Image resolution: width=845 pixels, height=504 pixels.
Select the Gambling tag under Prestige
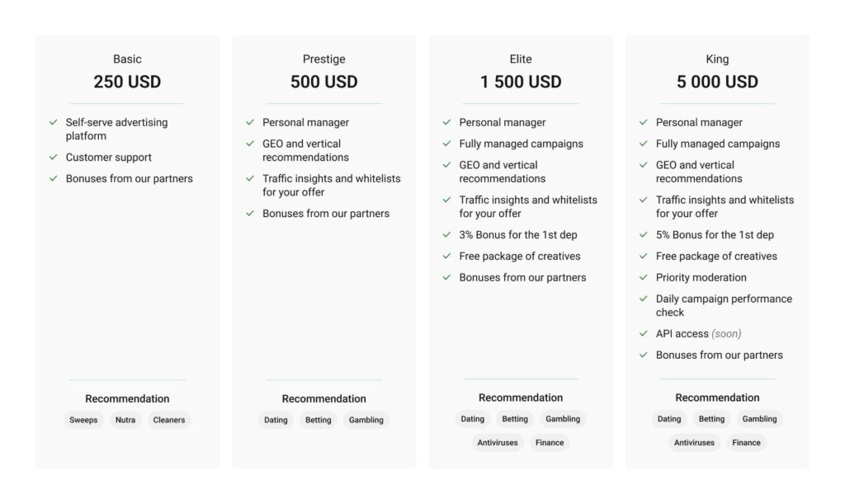366,420
